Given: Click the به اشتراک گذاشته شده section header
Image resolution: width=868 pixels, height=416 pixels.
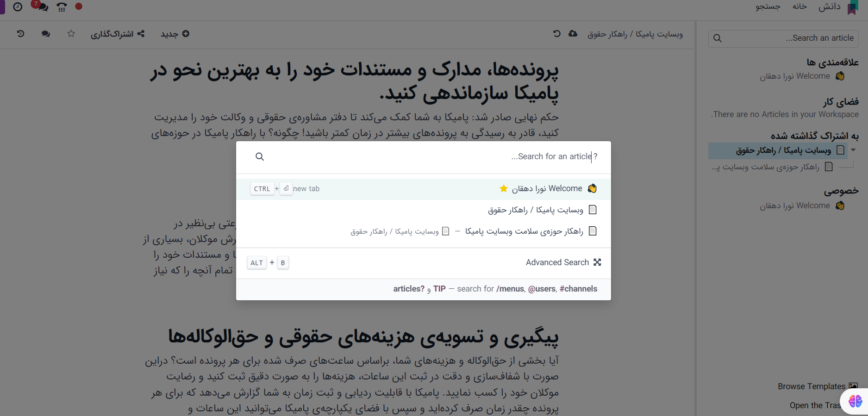Looking at the screenshot, I should (815, 136).
